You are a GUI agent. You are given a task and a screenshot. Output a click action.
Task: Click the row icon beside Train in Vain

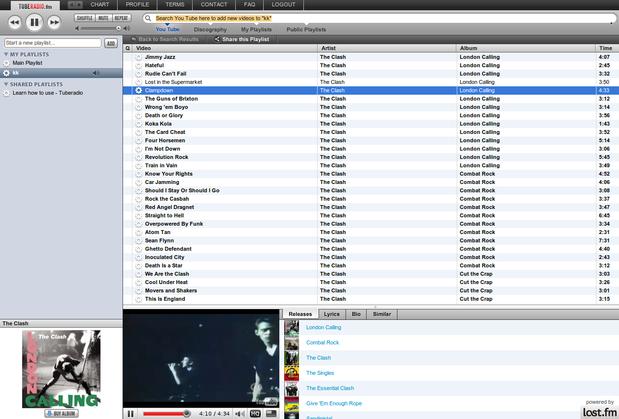pyautogui.click(x=139, y=165)
